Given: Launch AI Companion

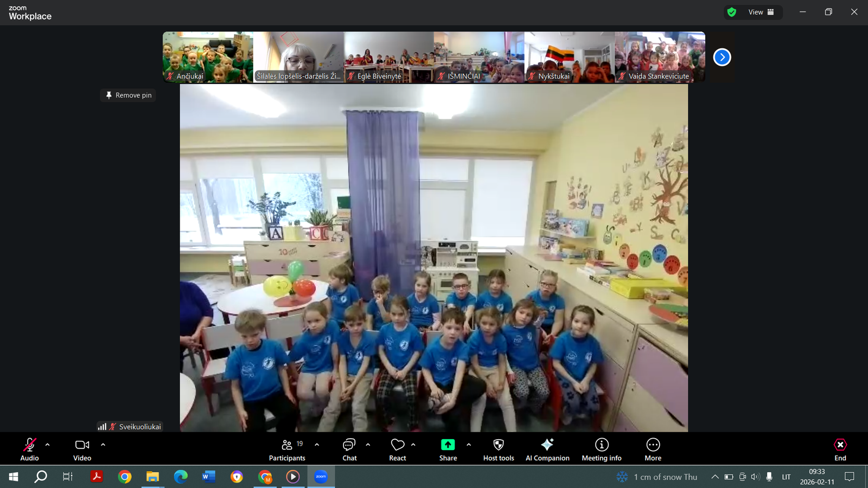Looking at the screenshot, I should 547,450.
